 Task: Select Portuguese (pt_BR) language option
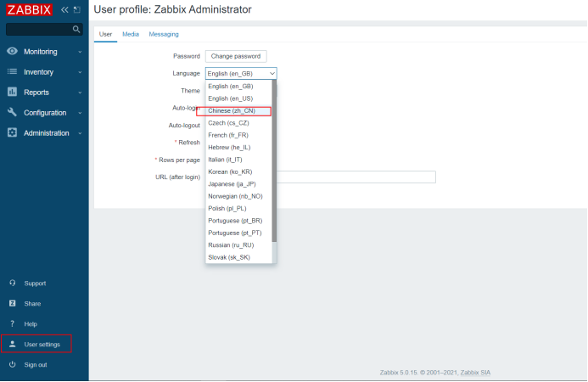coord(238,221)
